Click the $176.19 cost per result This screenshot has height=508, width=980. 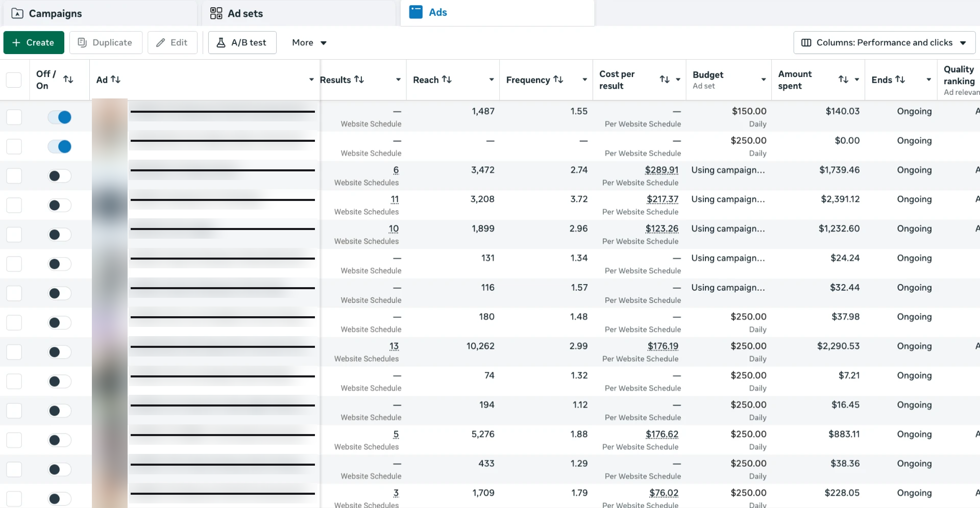pyautogui.click(x=663, y=346)
